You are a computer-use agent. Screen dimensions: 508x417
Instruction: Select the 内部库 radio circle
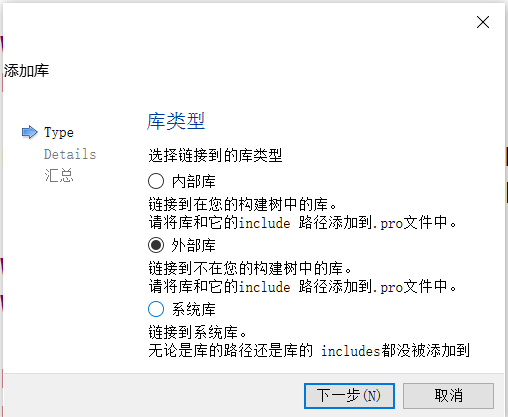pos(156,181)
